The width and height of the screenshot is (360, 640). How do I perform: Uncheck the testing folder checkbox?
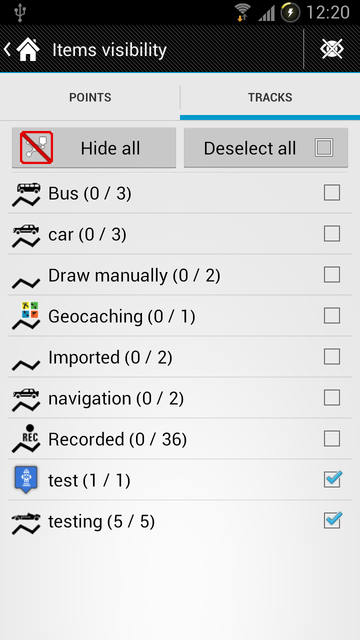coord(332,520)
